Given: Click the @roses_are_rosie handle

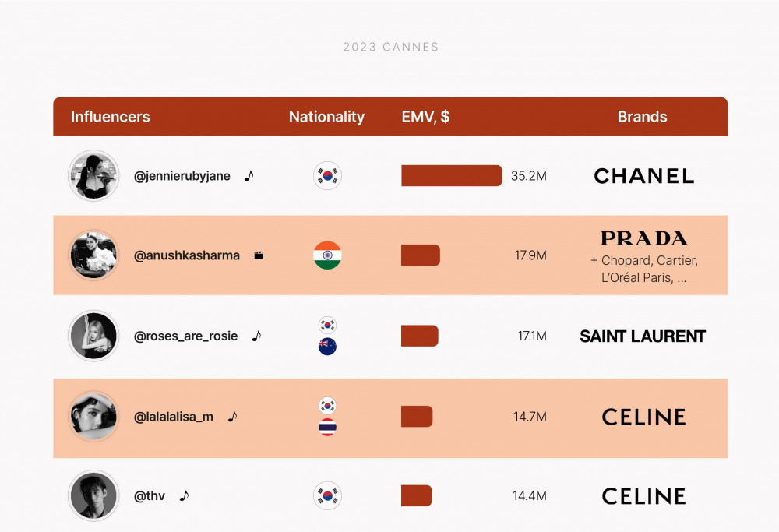Looking at the screenshot, I should click(186, 336).
